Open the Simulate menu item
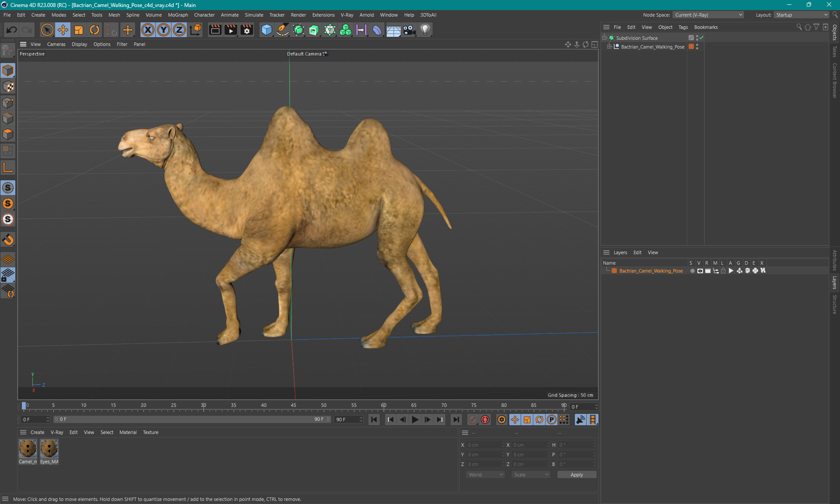Image resolution: width=840 pixels, height=504 pixels. coord(254,14)
